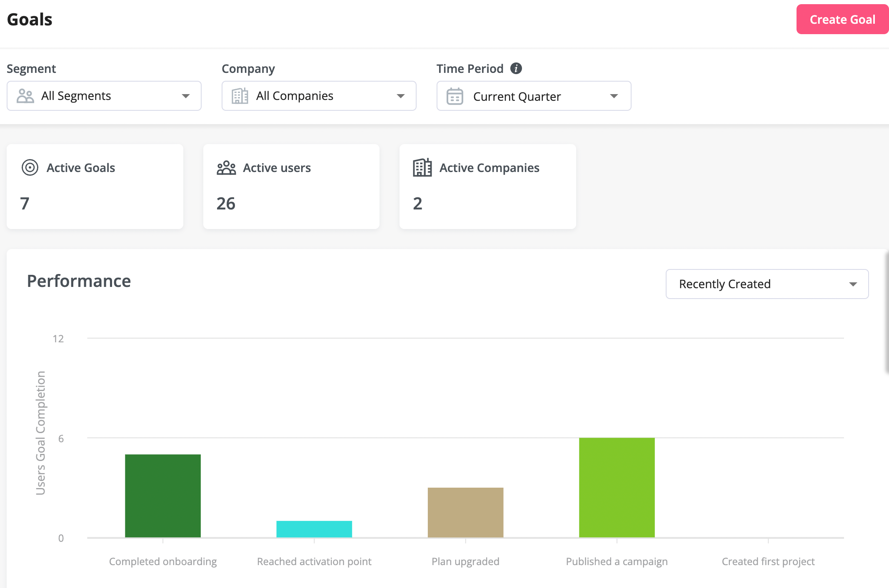Open the All Segments dropdown
889x588 pixels.
point(104,96)
